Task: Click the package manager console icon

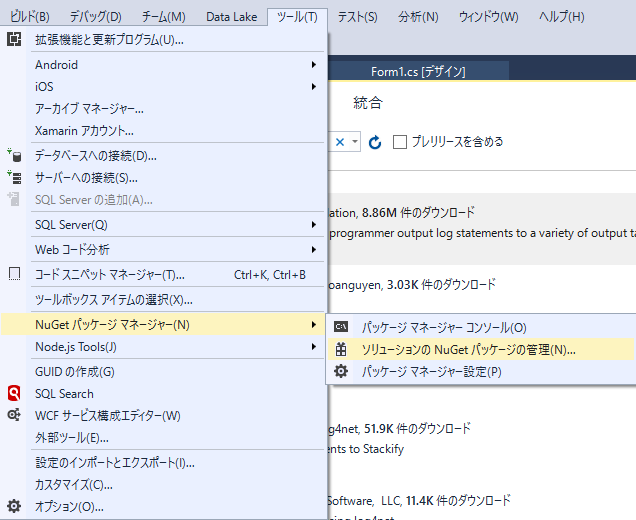Action: click(x=341, y=327)
